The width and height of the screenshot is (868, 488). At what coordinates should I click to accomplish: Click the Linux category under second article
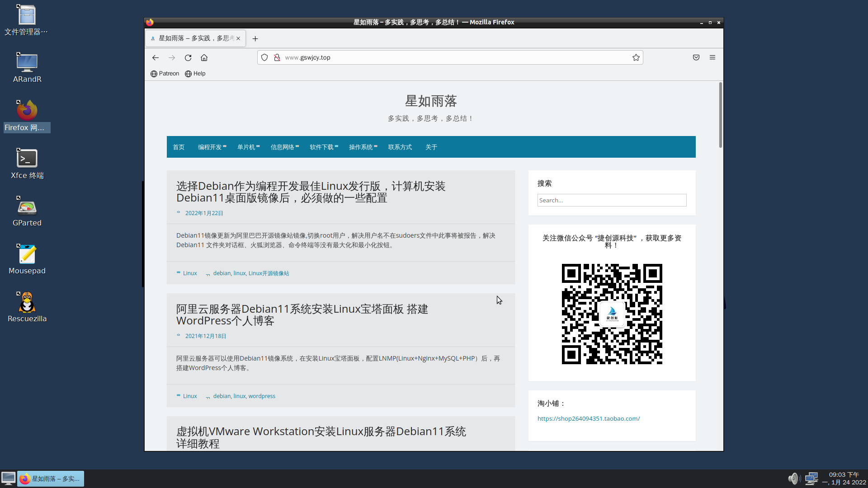point(190,396)
